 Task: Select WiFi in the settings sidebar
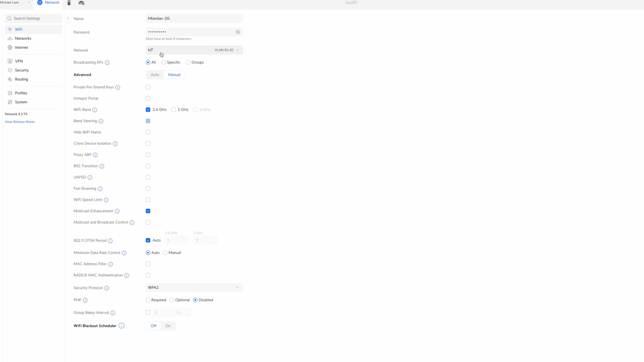19,29
